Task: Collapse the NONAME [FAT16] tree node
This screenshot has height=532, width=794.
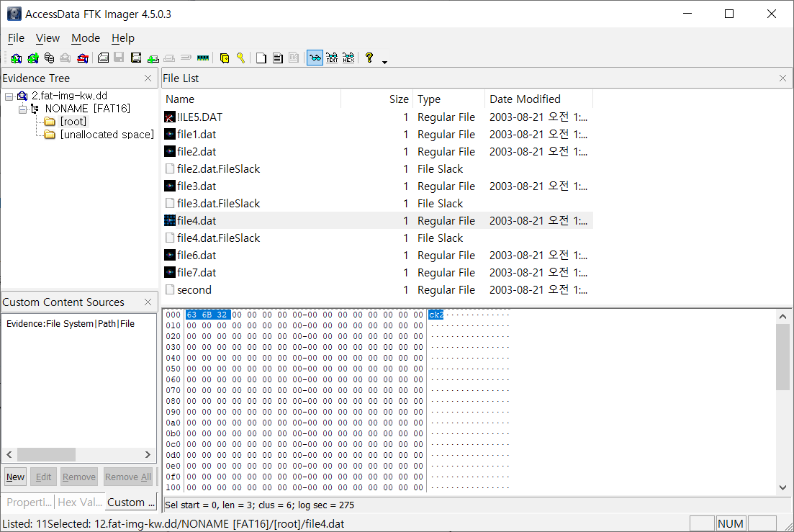Action: tap(22, 109)
